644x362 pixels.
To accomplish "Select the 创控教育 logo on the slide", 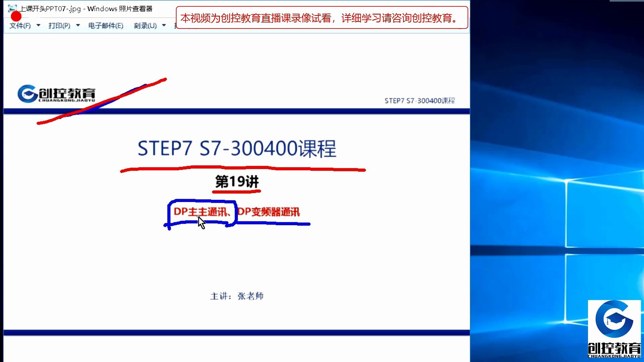I will pyautogui.click(x=59, y=94).
